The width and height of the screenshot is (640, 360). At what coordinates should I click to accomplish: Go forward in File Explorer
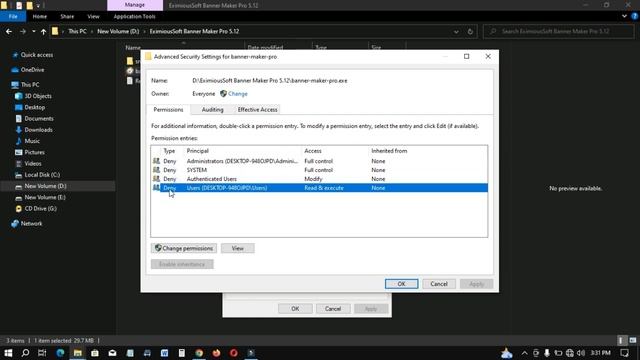point(22,31)
